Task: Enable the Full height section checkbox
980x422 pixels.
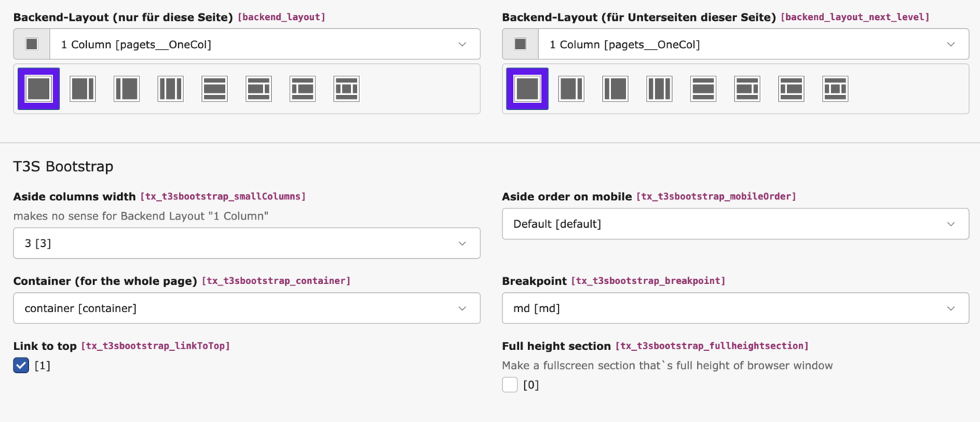Action: pos(509,385)
